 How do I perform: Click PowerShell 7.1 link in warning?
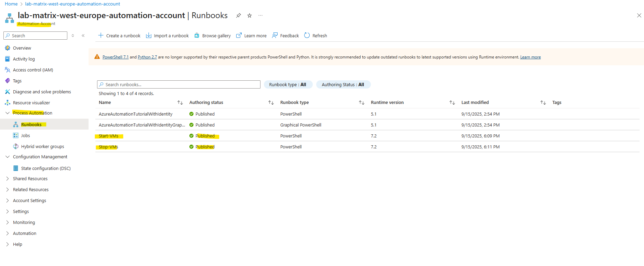(x=116, y=57)
